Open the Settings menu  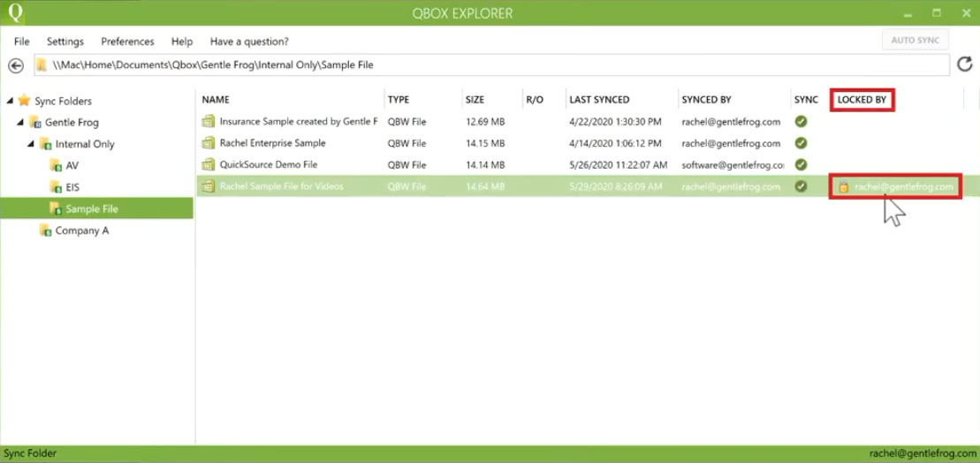point(65,42)
